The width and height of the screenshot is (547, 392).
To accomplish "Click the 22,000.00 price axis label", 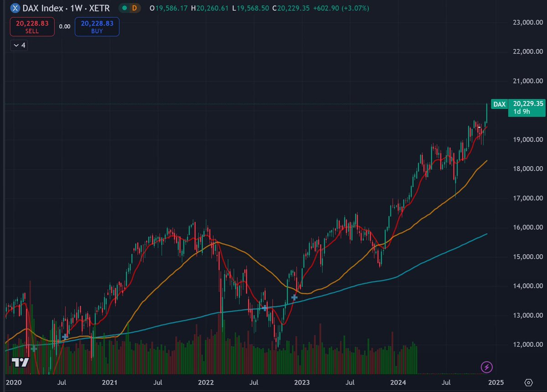I will (528, 51).
